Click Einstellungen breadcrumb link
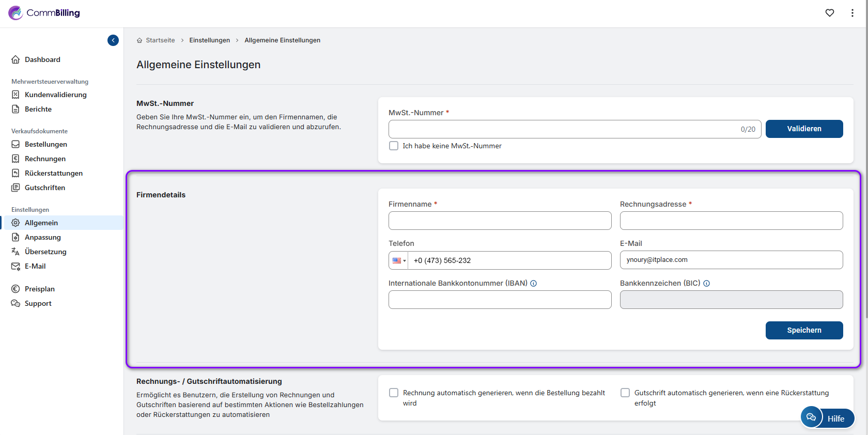The image size is (868, 435). point(210,40)
